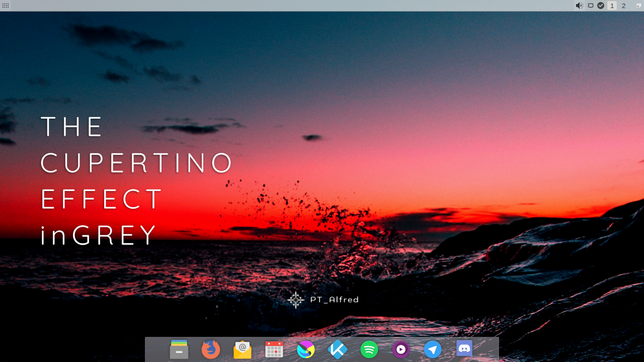Viewport: 644px width, 362px height.
Task: Click the checkmark tray icon
Action: point(601,6)
